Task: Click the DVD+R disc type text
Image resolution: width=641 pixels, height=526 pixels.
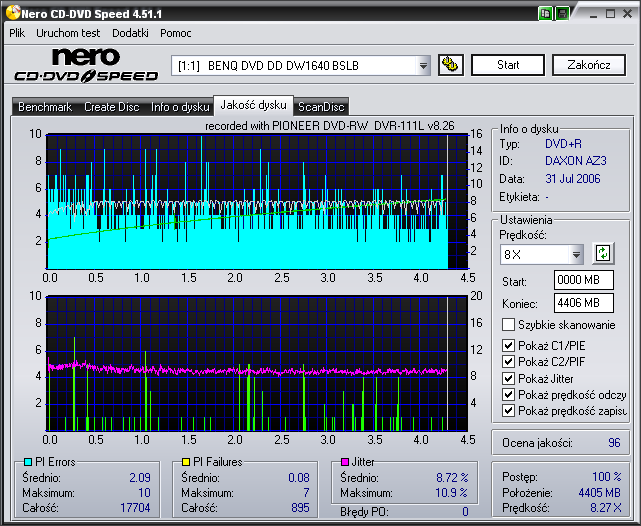Action: click(x=563, y=144)
